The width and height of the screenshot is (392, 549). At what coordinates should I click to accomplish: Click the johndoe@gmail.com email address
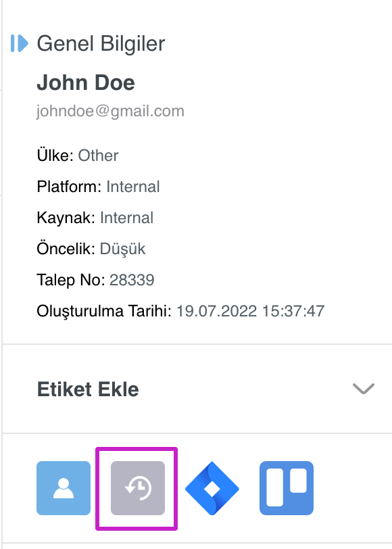click(x=110, y=111)
